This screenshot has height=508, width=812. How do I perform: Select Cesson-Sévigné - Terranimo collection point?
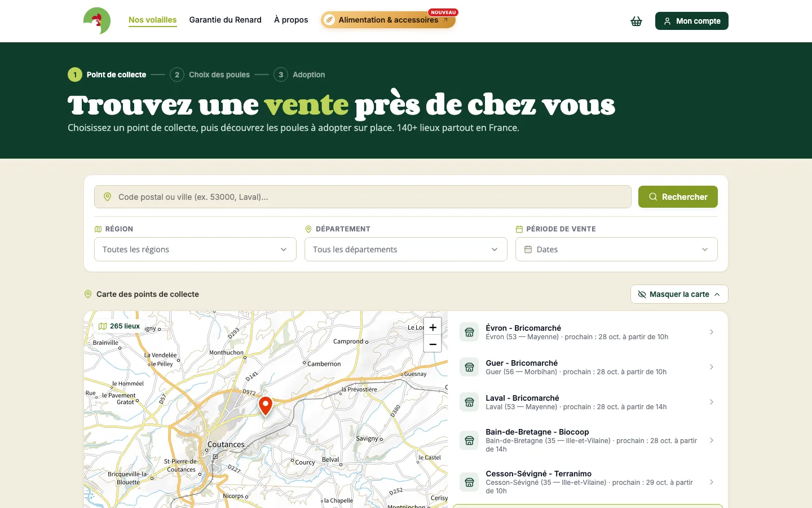click(x=588, y=482)
